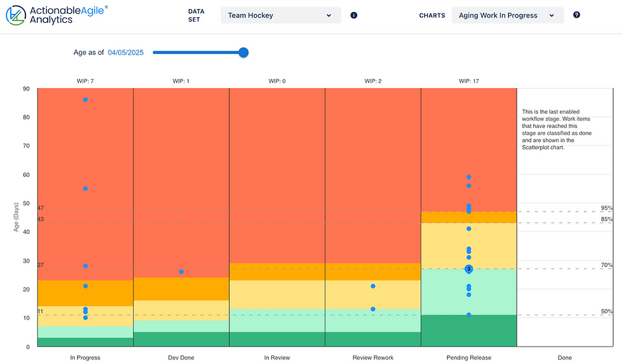622x364 pixels.
Task: Click the info icon beside Data Set
Action: click(x=354, y=15)
